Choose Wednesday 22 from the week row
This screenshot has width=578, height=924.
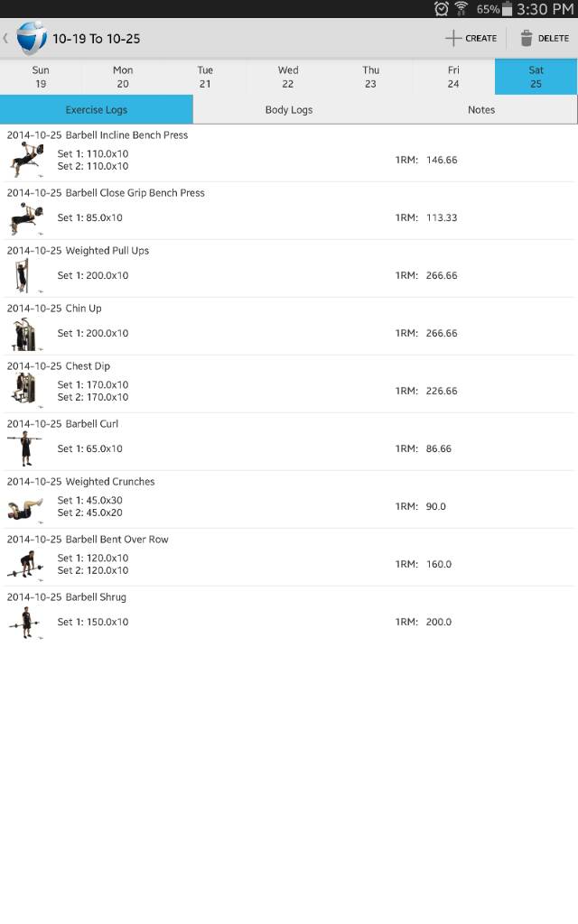pos(288,77)
